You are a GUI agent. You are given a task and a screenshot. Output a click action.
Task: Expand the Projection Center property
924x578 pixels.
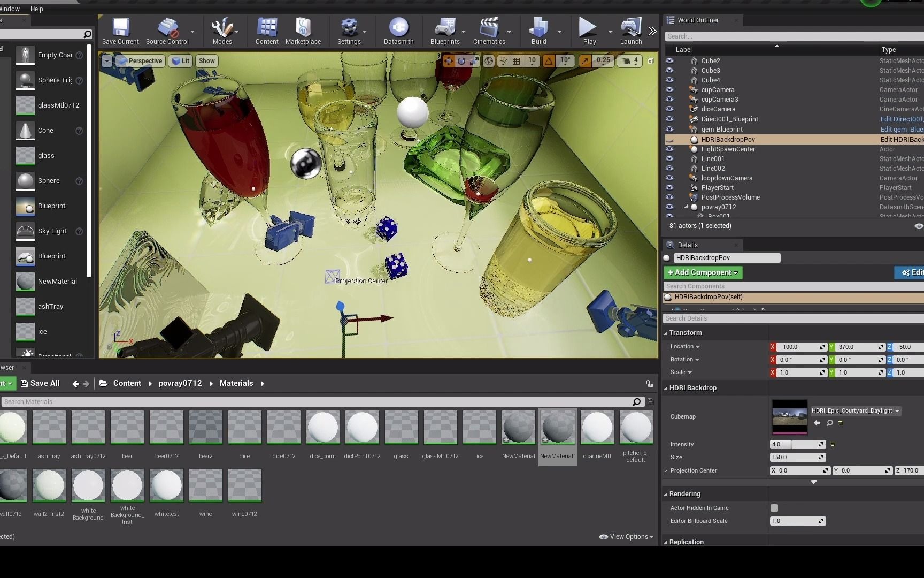point(666,470)
